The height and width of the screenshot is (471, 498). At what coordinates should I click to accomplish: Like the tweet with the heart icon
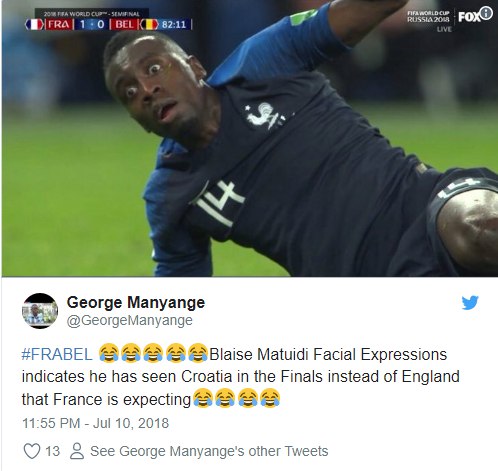point(32,451)
